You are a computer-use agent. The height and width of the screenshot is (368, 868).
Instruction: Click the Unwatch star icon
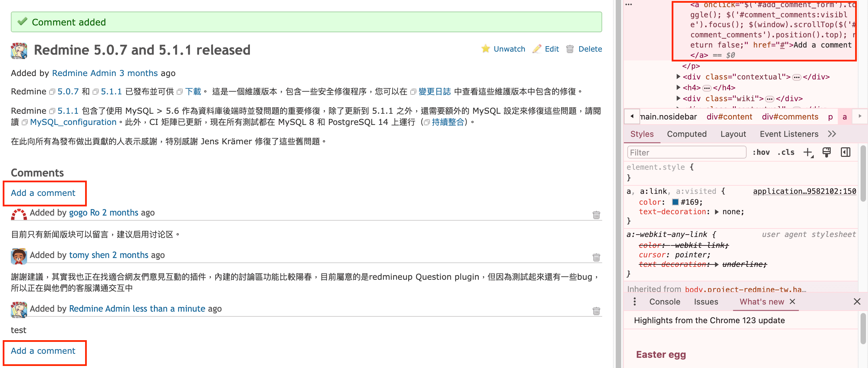point(486,49)
